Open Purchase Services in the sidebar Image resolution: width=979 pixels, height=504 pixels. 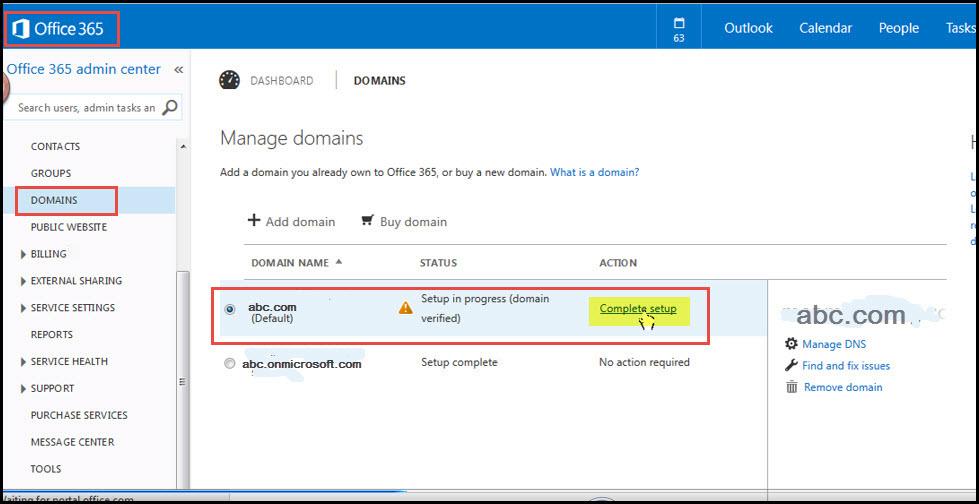[x=79, y=415]
